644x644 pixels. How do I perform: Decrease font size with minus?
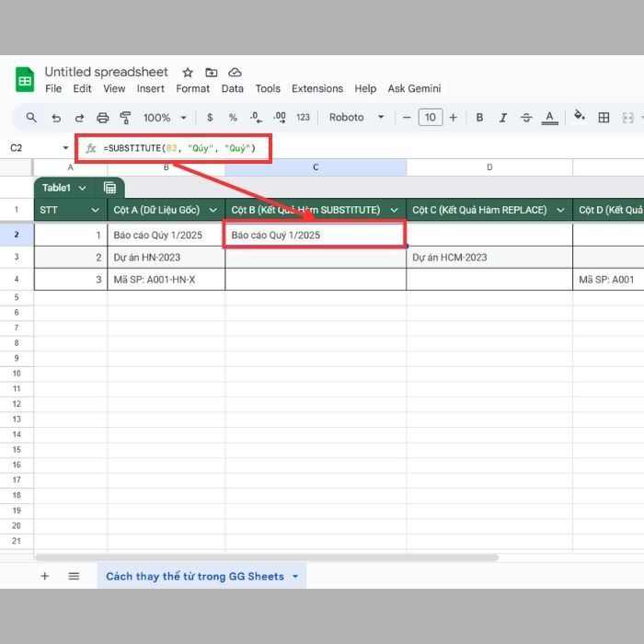(x=407, y=118)
